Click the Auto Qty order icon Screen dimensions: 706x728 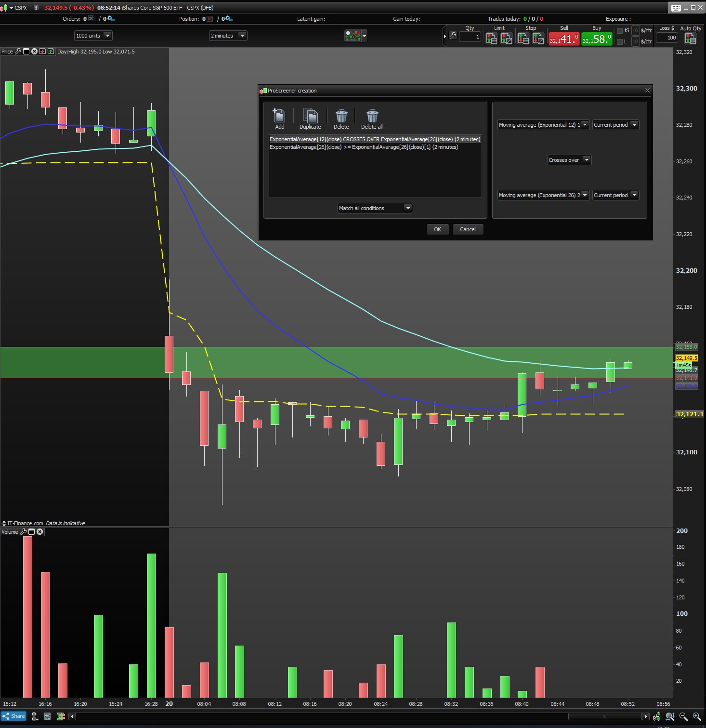point(691,39)
